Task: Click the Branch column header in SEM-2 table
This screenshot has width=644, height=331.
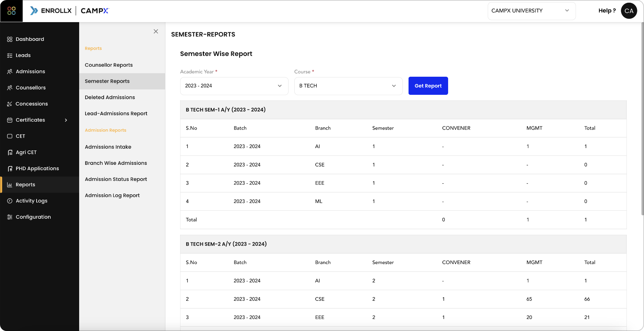Action: tap(323, 262)
